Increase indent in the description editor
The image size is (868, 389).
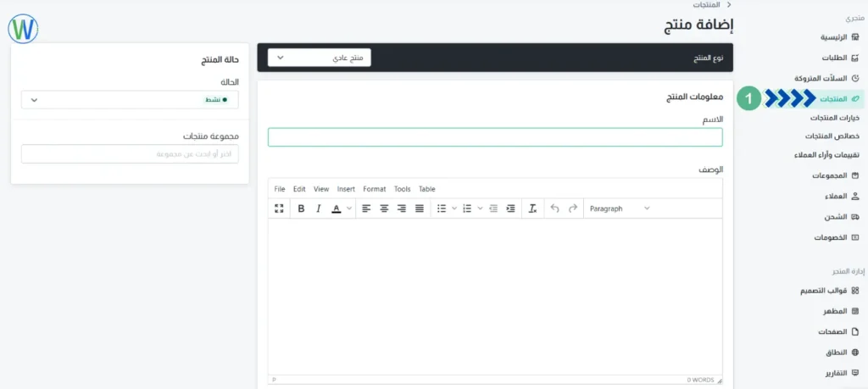[510, 208]
